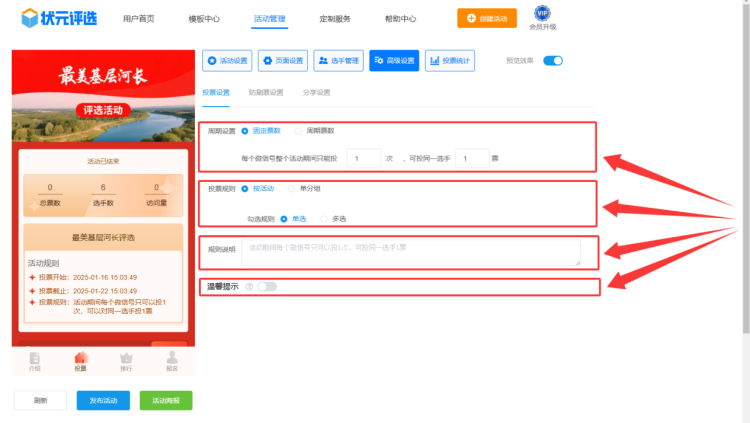Switch to the 分享设置 tab
The image size is (750, 423).
click(x=316, y=92)
